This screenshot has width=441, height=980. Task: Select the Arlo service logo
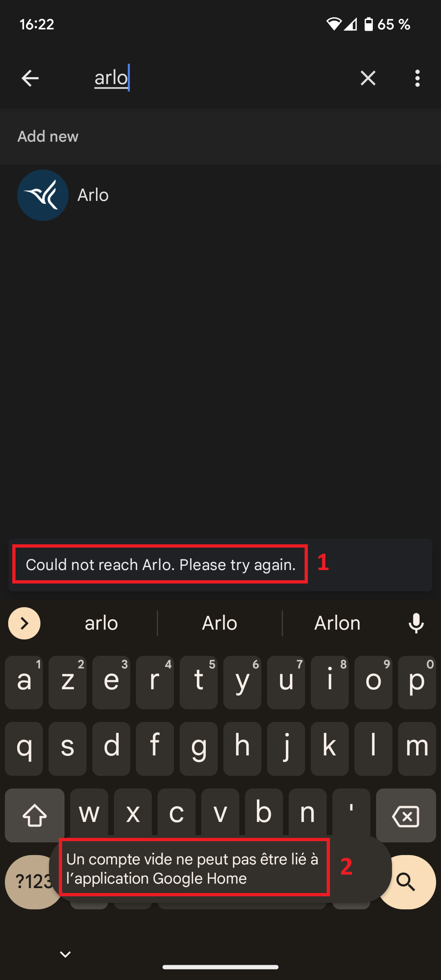(x=43, y=195)
